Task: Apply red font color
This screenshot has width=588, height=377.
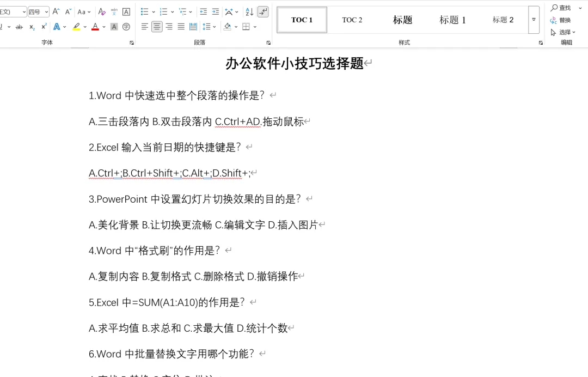Action: click(x=95, y=27)
